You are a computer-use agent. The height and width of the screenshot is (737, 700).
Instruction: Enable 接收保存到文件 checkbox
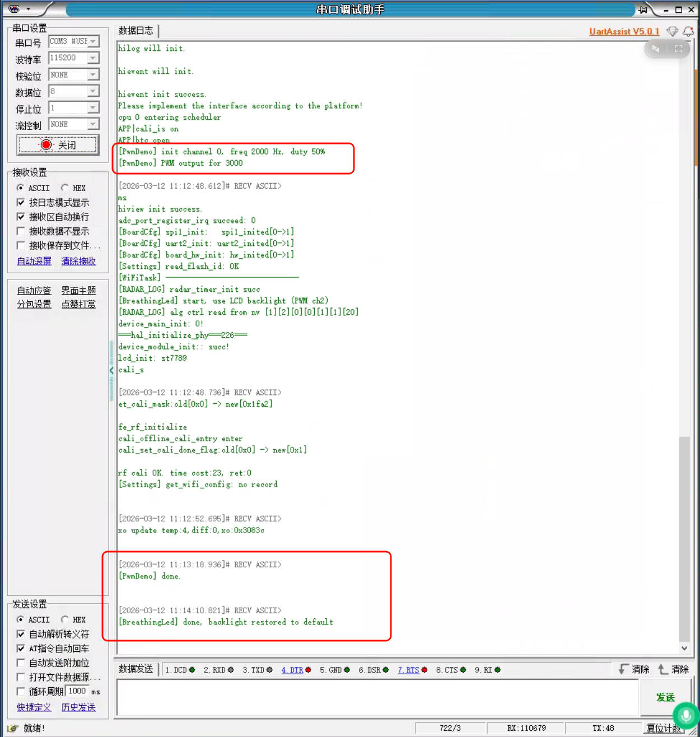tap(21, 245)
